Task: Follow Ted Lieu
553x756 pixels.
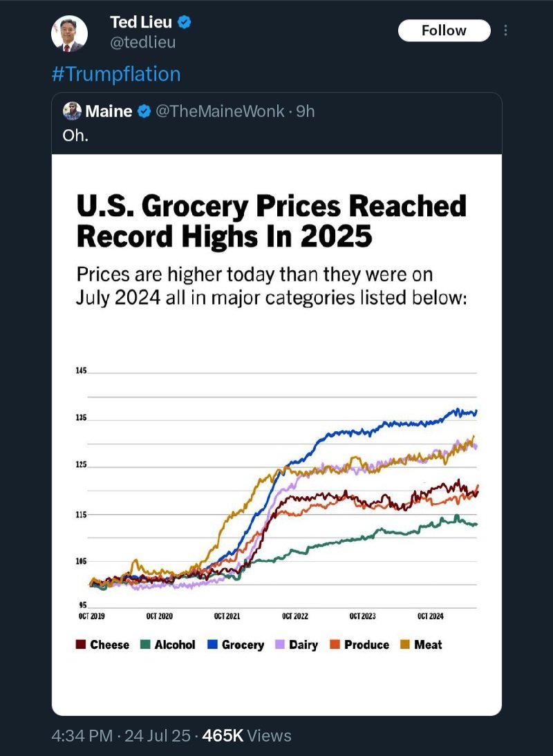Action: click(x=444, y=30)
